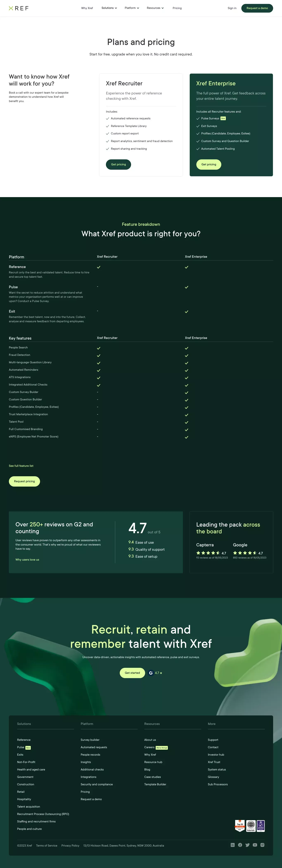Open Contact footer link
The width and height of the screenshot is (282, 868).
(213, 747)
